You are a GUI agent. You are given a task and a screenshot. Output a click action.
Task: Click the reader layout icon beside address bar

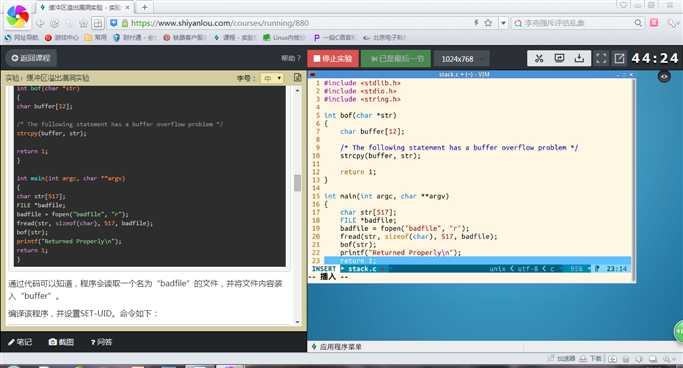tap(98, 23)
